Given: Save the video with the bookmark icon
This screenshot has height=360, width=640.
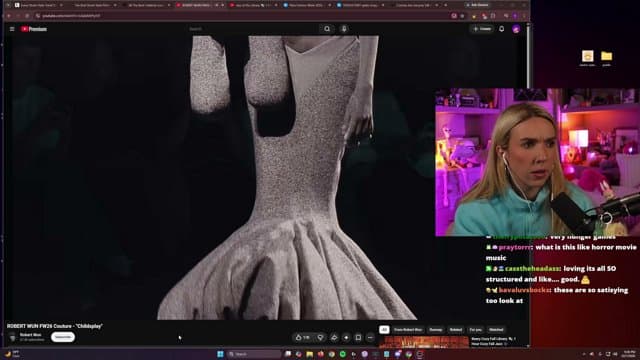Looking at the screenshot, I should (x=358, y=338).
